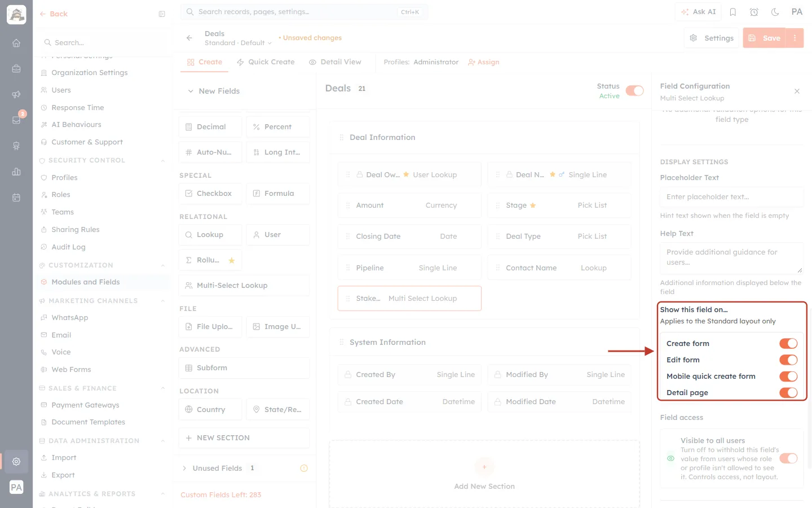Collapse the New Fields section

point(191,91)
